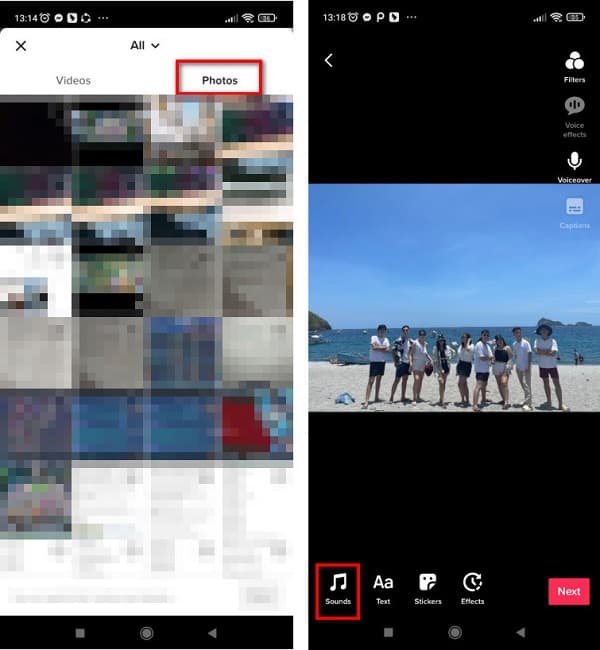Open the Captions tool
600x650 pixels.
pyautogui.click(x=574, y=213)
